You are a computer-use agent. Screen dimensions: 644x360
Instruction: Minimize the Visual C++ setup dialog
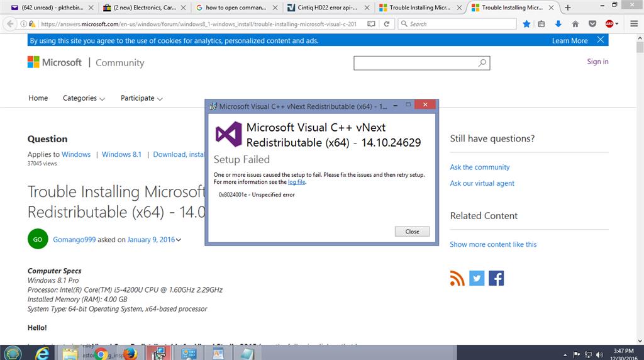click(395, 105)
